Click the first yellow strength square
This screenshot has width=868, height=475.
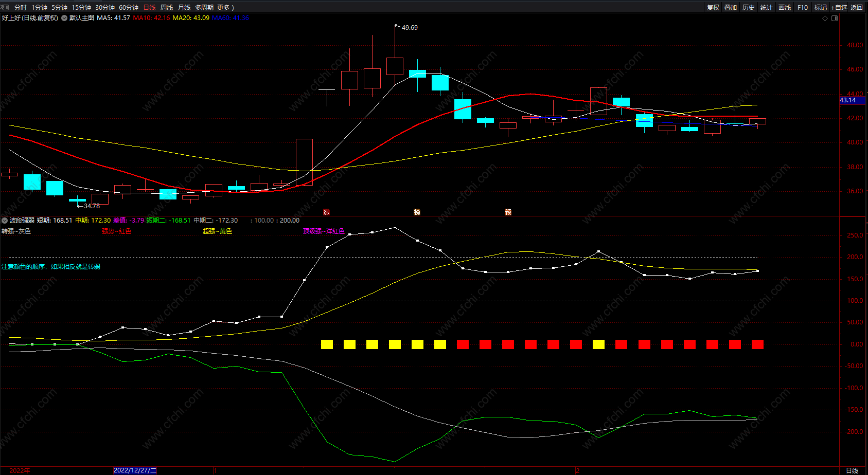click(x=327, y=344)
